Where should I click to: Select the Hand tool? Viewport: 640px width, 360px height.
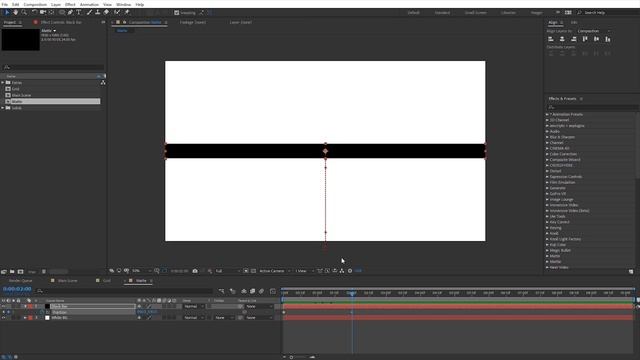click(16, 13)
